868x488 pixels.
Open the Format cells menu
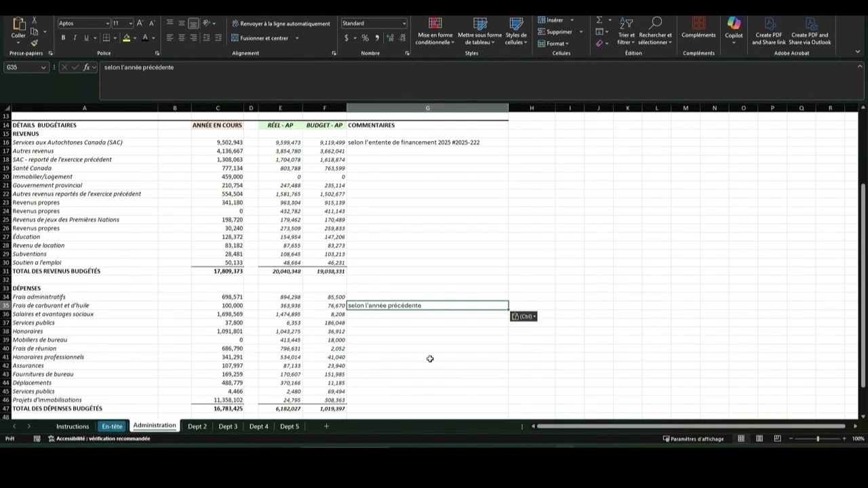pyautogui.click(x=554, y=43)
